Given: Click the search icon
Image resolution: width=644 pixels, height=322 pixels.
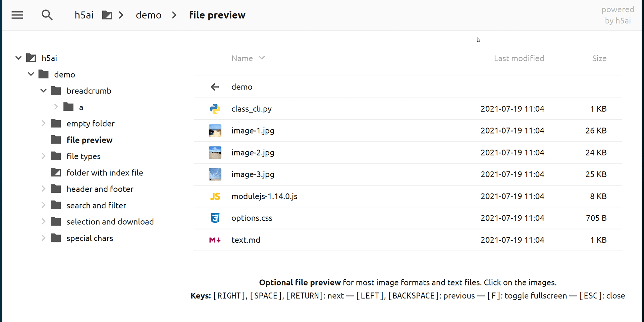Looking at the screenshot, I should tap(47, 15).
